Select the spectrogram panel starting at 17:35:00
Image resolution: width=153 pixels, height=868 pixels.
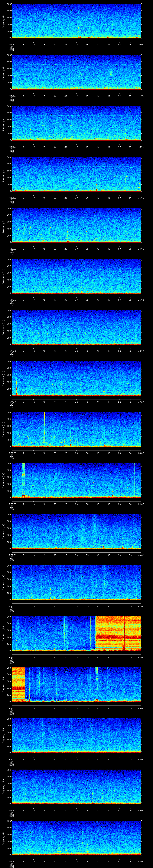point(77,327)
